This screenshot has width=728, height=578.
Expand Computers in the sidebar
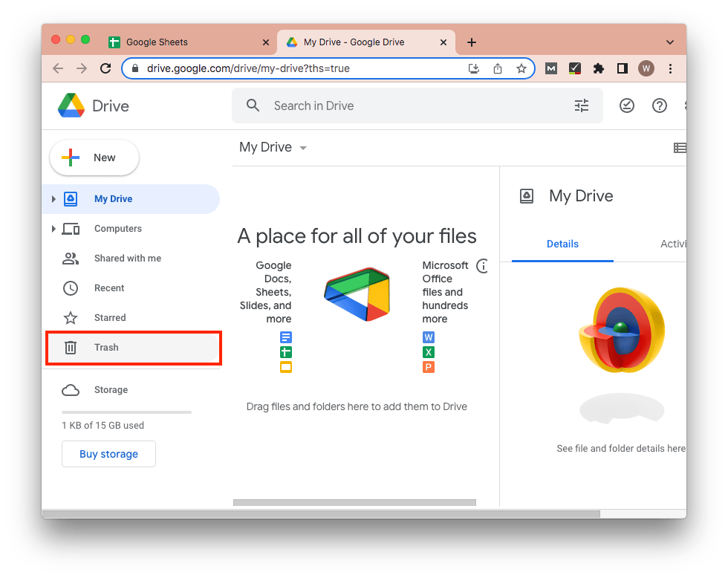[x=53, y=228]
